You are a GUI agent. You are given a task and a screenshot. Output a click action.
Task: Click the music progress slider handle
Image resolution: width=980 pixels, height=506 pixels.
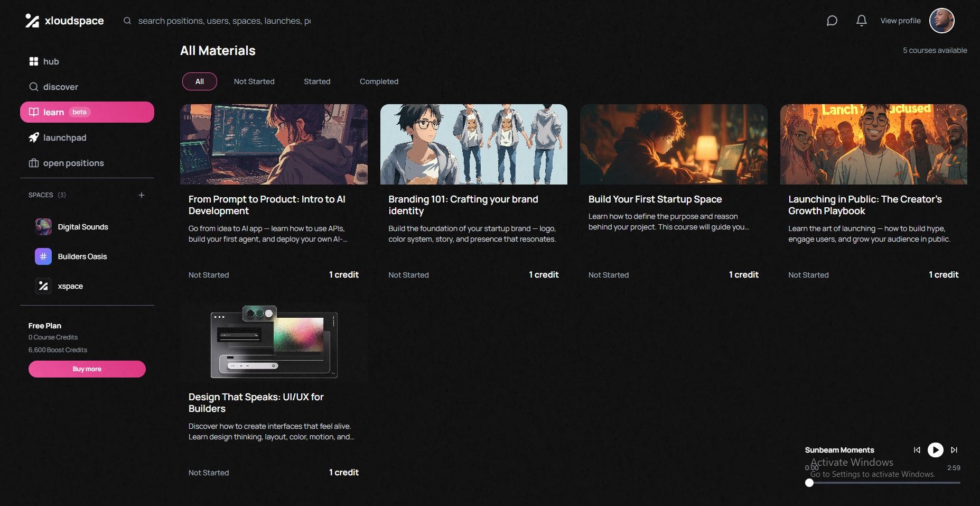pos(809,483)
